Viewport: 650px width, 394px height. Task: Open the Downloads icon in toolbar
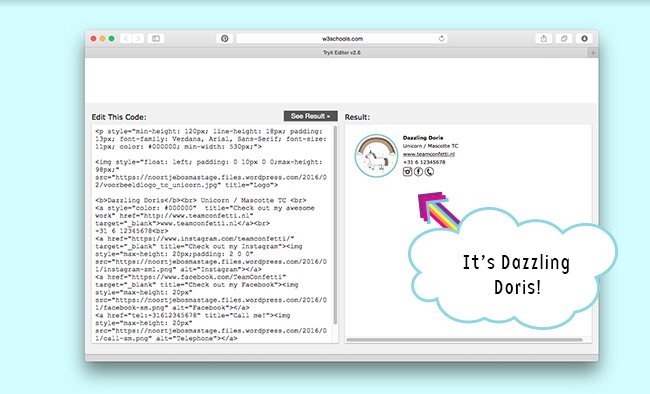tap(584, 39)
